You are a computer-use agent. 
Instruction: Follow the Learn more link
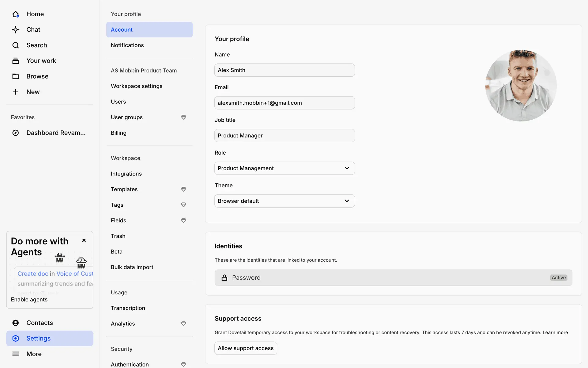tap(555, 333)
